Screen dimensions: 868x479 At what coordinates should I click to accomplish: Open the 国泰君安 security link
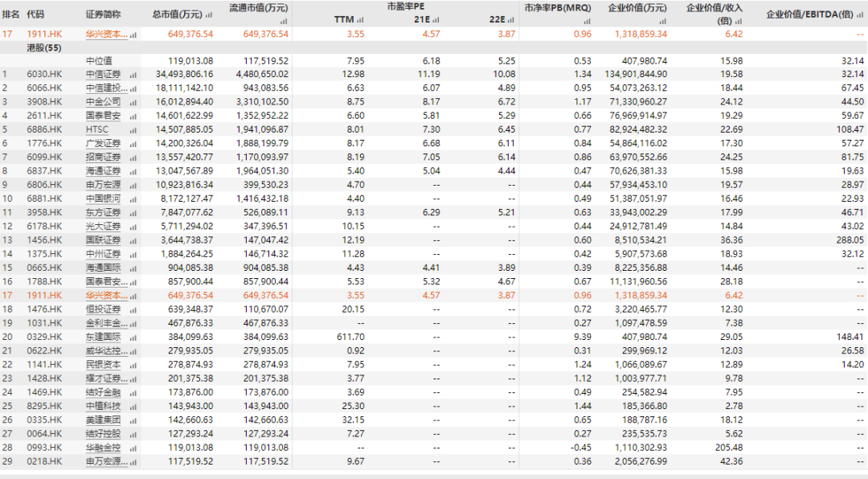(x=103, y=116)
